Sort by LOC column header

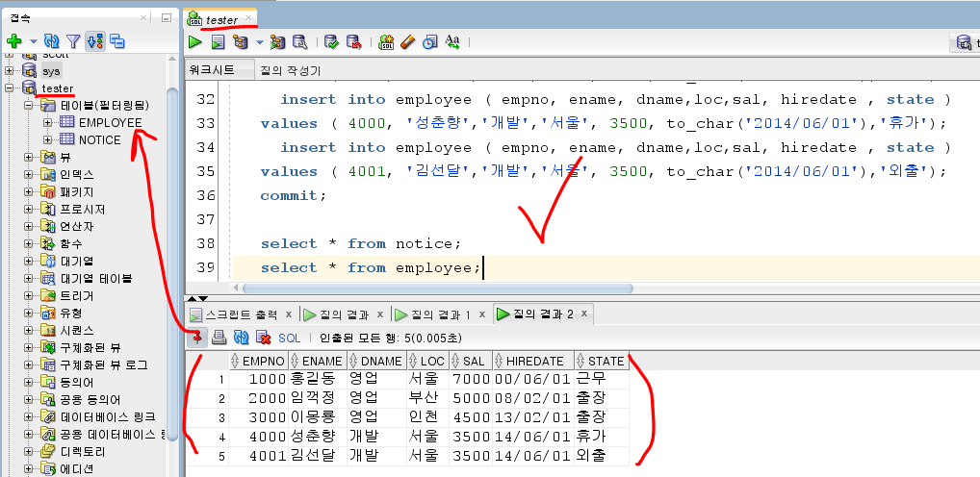coord(427,361)
